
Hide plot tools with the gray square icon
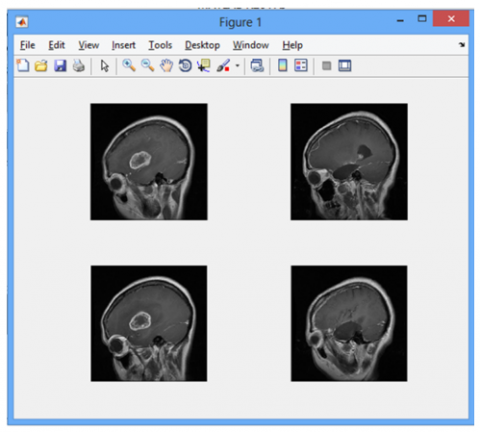click(327, 66)
